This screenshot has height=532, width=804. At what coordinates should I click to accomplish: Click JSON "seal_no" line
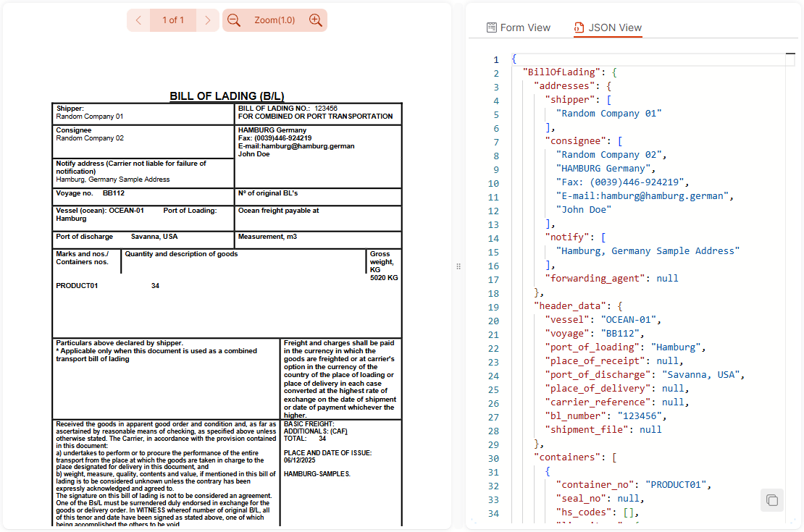point(600,499)
